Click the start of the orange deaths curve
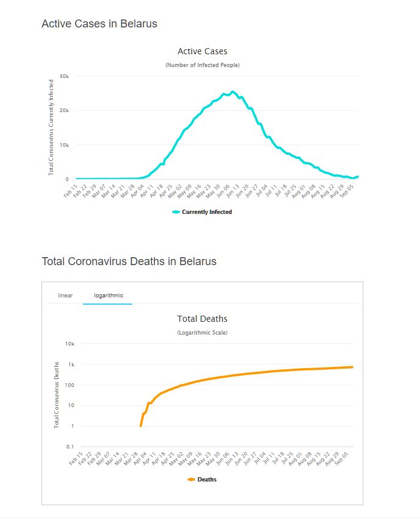Image resolution: width=420 pixels, height=518 pixels. [x=141, y=425]
